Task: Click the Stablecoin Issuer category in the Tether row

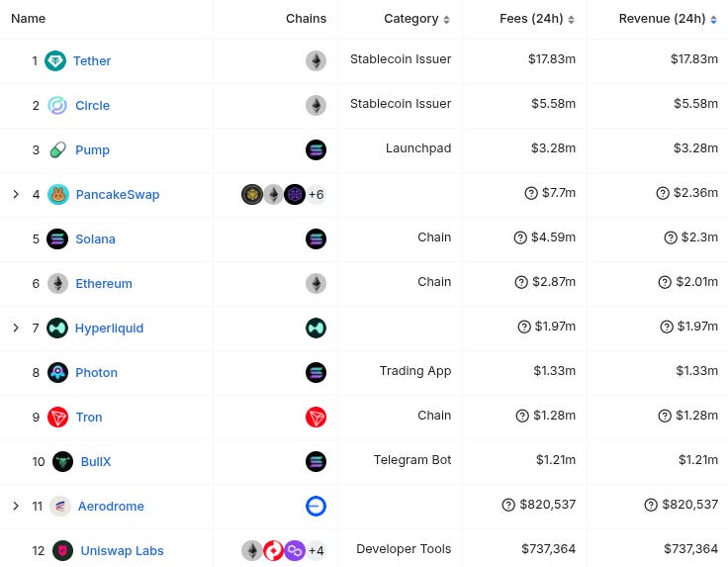Action: point(401,59)
